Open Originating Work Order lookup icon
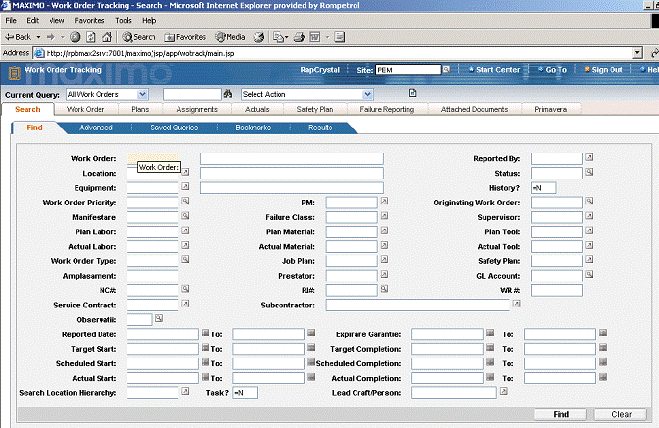659x428 pixels. (589, 201)
